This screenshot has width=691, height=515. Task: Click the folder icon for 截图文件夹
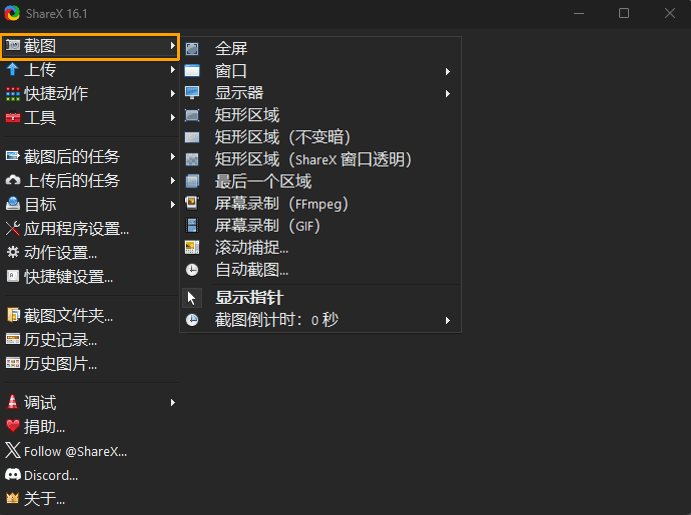(x=13, y=315)
